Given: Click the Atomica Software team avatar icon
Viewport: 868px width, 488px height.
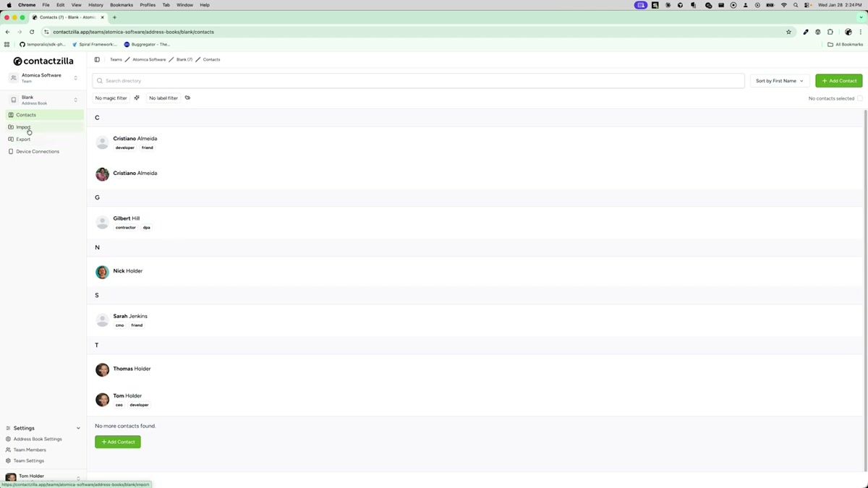Looking at the screenshot, I should (12, 77).
